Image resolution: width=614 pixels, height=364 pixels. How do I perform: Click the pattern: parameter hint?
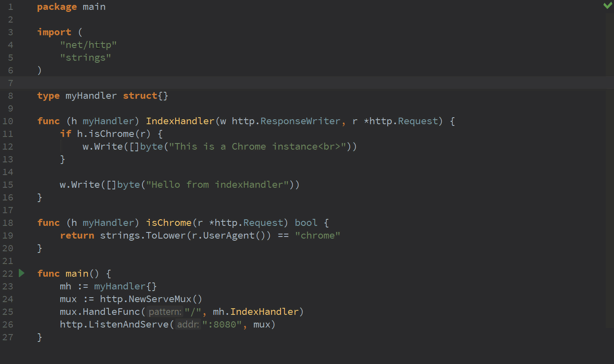click(165, 312)
